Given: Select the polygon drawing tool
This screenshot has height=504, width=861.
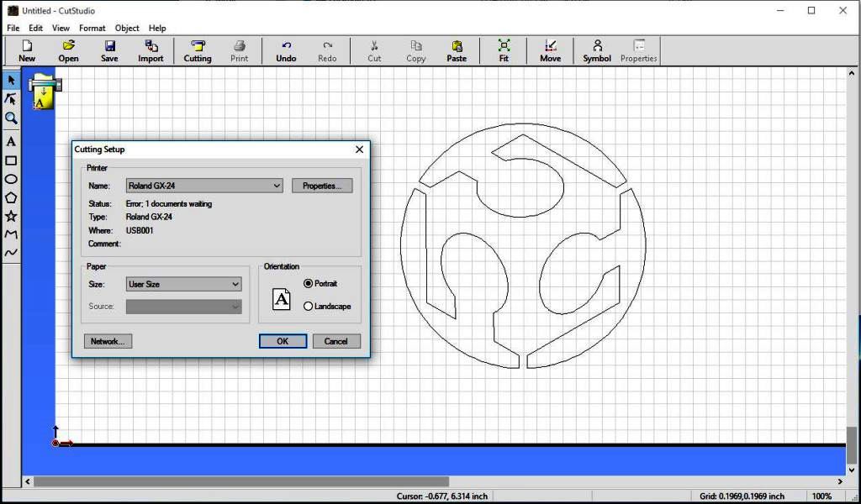Looking at the screenshot, I should click(x=11, y=197).
